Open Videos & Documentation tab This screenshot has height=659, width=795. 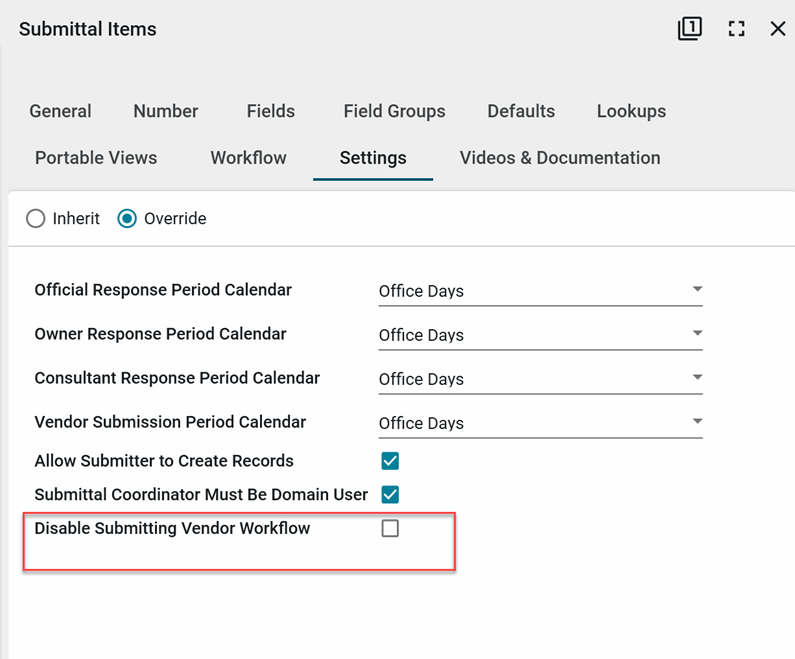pyautogui.click(x=560, y=158)
